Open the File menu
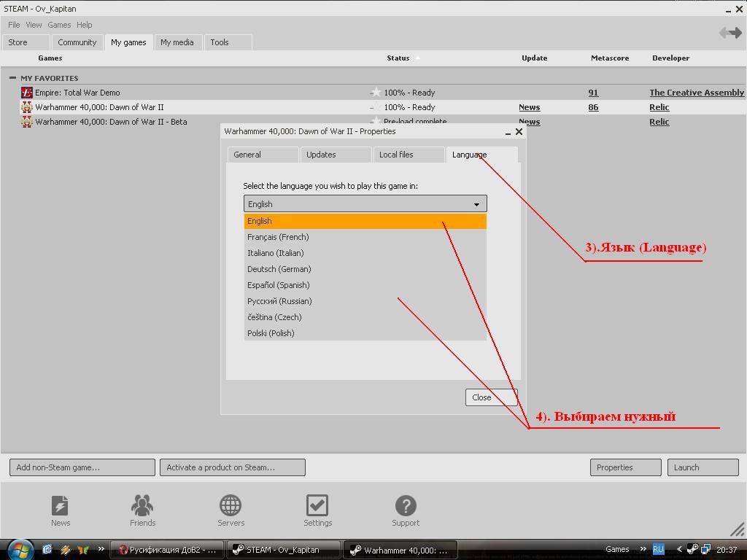This screenshot has height=560, width=747. click(14, 25)
